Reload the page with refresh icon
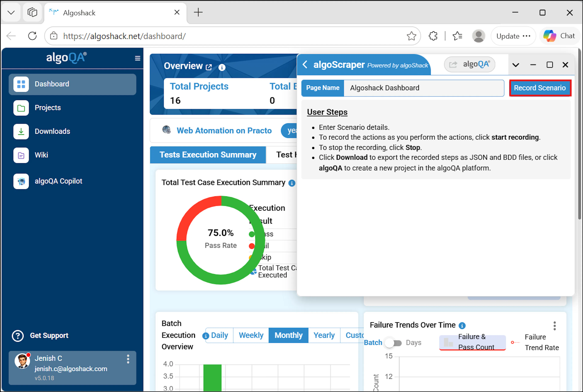 (x=32, y=36)
